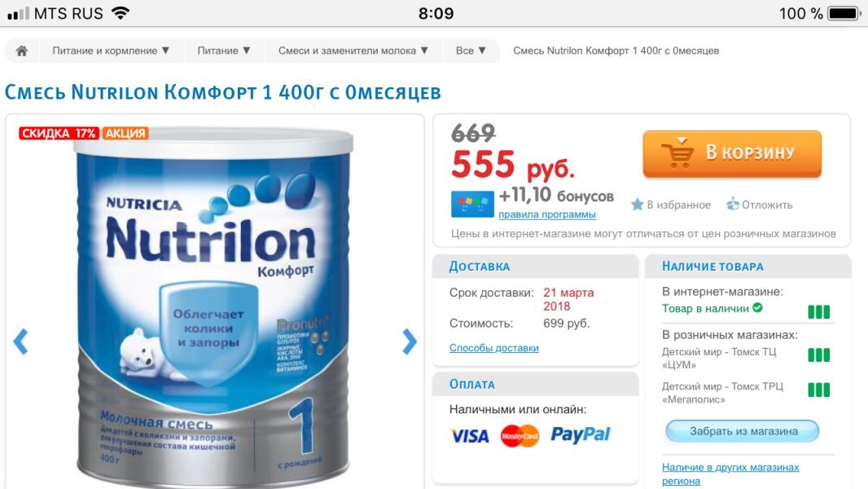The height and width of the screenshot is (489, 868).
Task: Open Наличие в других магазинах региона link
Action: click(730, 474)
